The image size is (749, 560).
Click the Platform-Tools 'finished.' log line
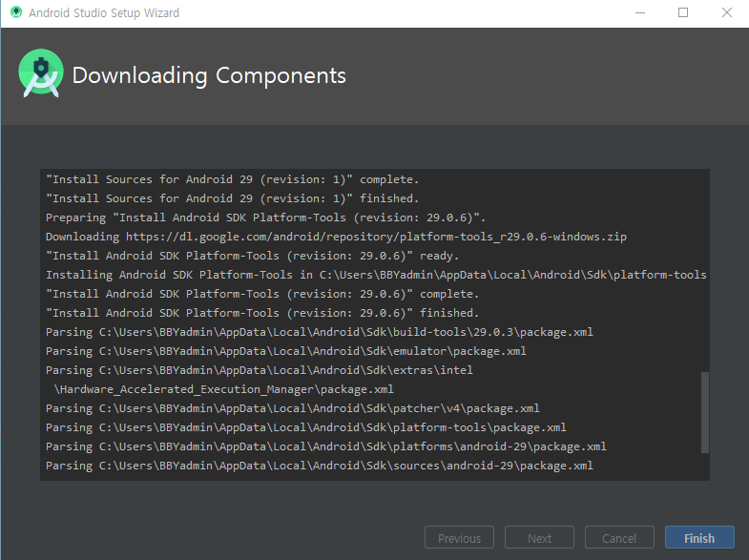pos(261,313)
